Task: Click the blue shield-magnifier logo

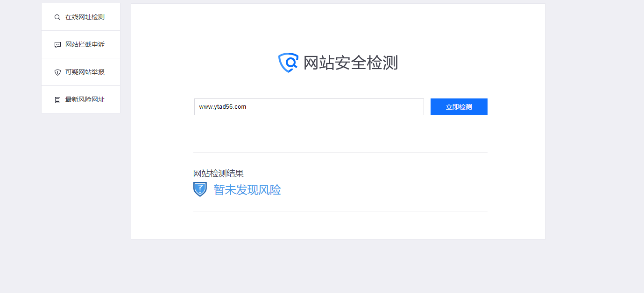Action: [x=288, y=63]
